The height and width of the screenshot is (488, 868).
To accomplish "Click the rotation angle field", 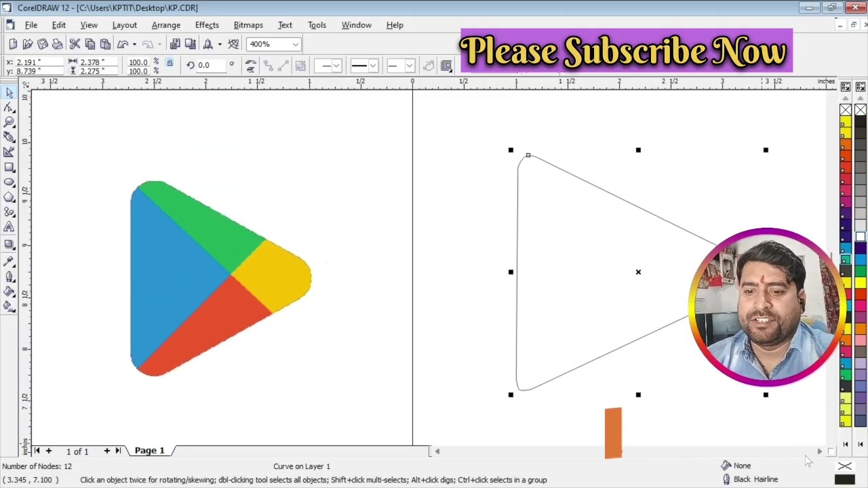I will (x=210, y=65).
